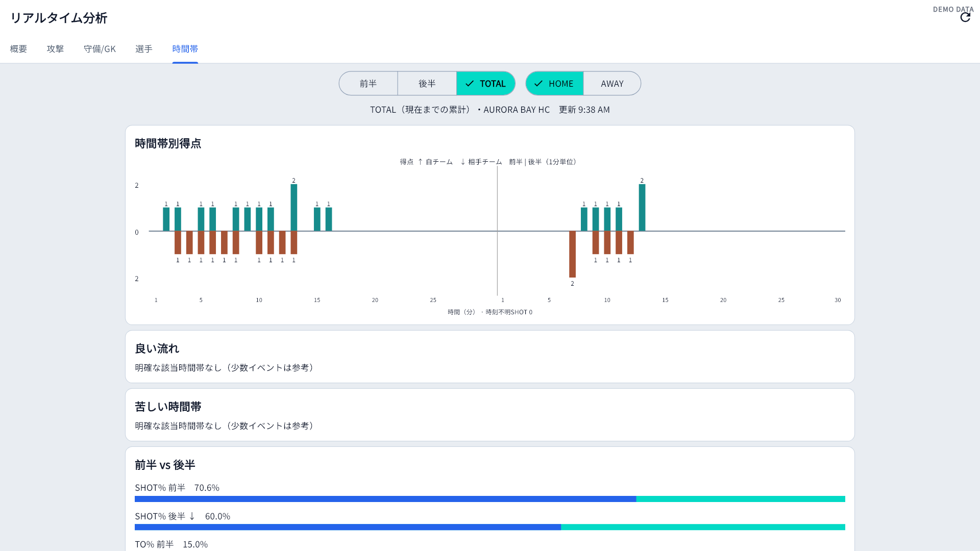Click the 前半 vs 後半 heading
This screenshot has width=980, height=551.
[165, 465]
